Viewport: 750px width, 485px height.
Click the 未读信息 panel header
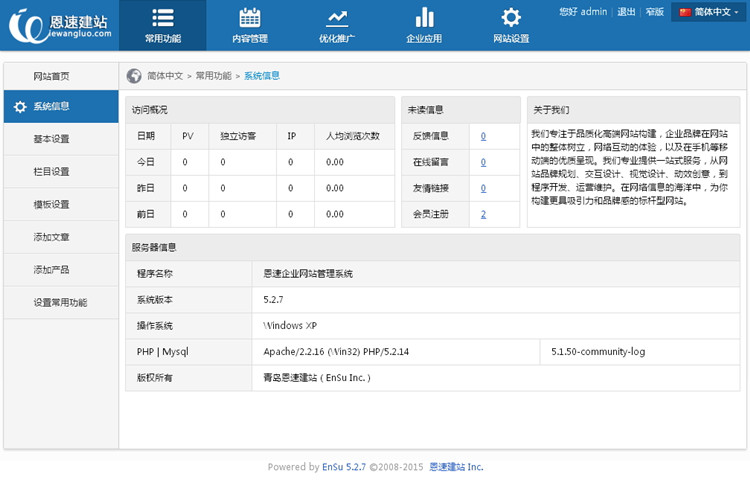(461, 110)
